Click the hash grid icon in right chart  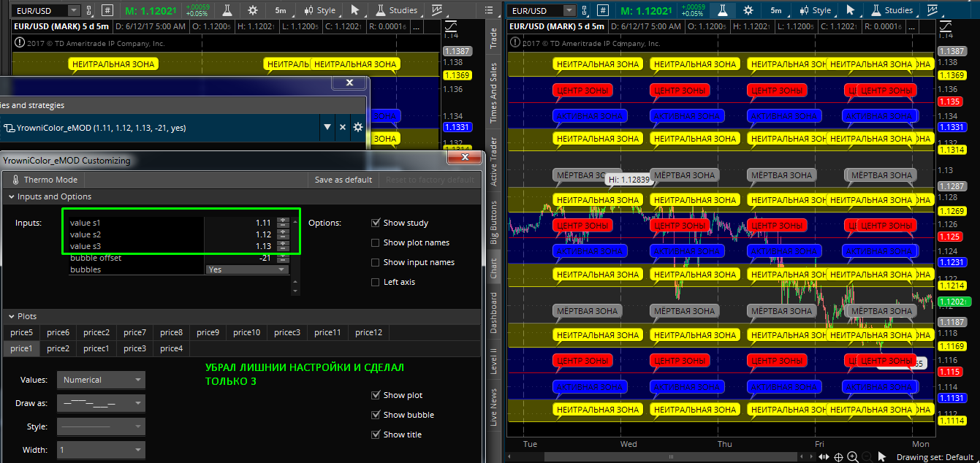click(x=603, y=10)
